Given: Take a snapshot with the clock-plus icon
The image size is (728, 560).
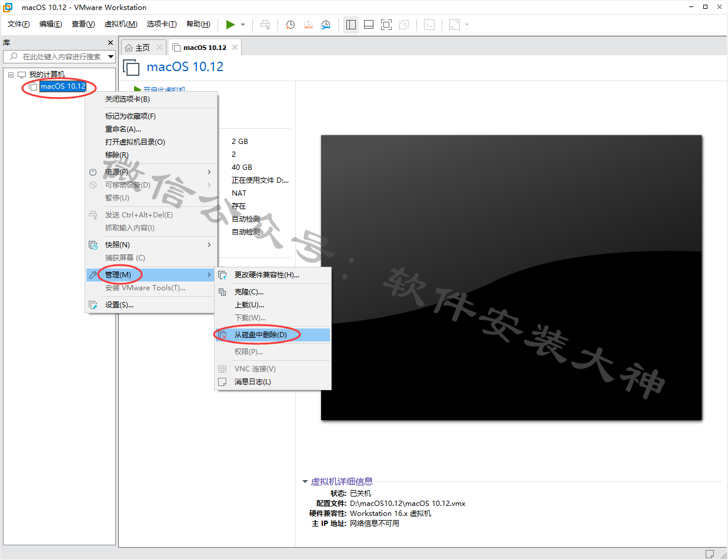Looking at the screenshot, I should 290,25.
